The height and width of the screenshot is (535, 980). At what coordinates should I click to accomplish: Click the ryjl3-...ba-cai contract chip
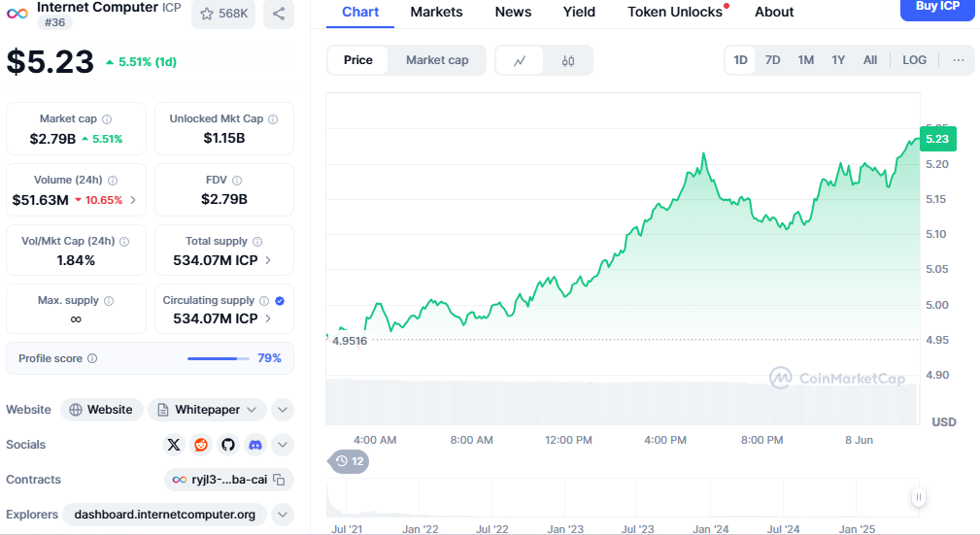point(228,480)
